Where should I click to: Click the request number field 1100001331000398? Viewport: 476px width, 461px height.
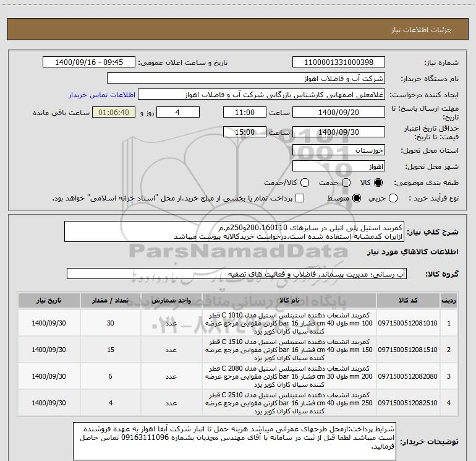click(339, 62)
